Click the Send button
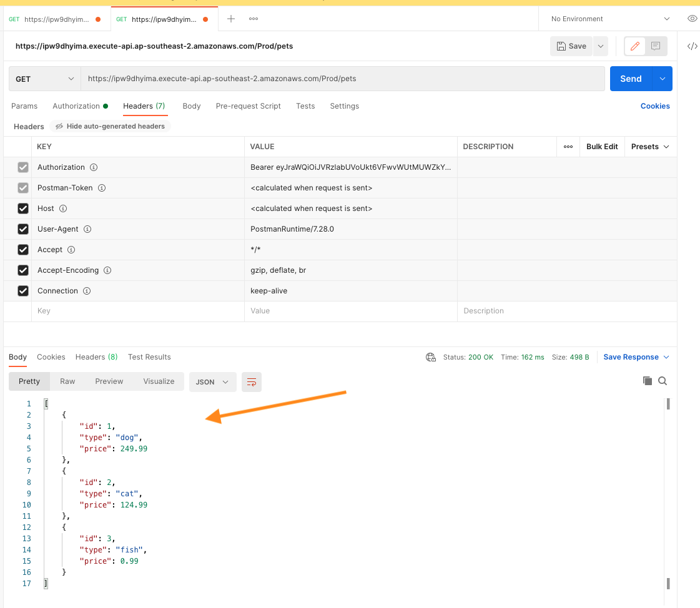The width and height of the screenshot is (700, 608). coord(631,79)
